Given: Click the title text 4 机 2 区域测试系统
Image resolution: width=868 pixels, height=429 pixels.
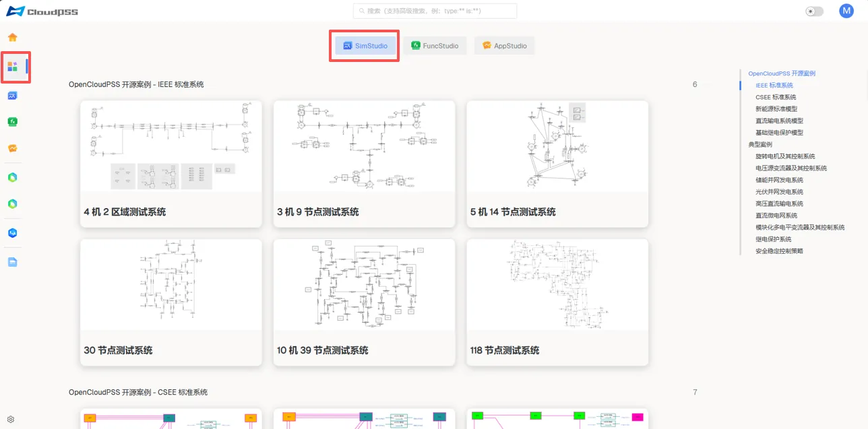Looking at the screenshot, I should pyautogui.click(x=125, y=211).
